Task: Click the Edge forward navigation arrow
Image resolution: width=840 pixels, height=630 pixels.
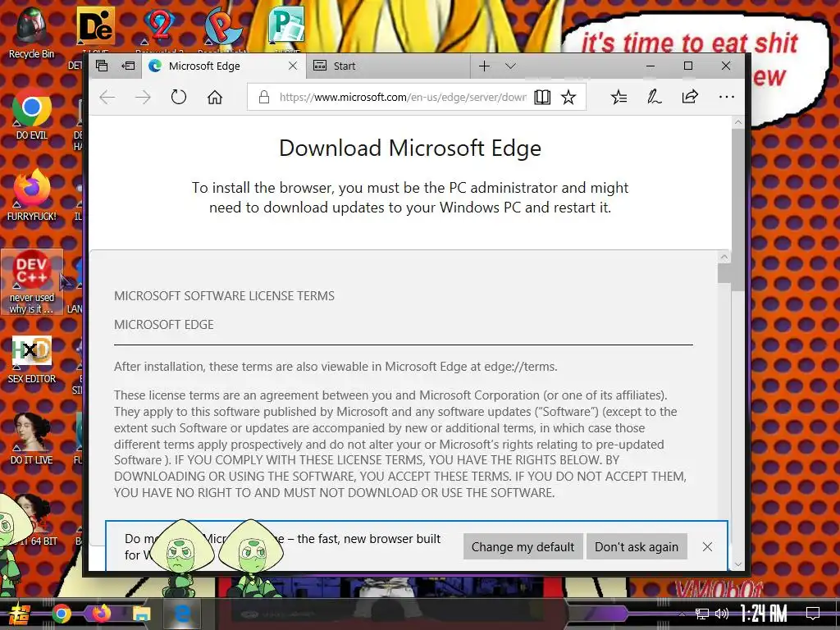Action: 143,97
